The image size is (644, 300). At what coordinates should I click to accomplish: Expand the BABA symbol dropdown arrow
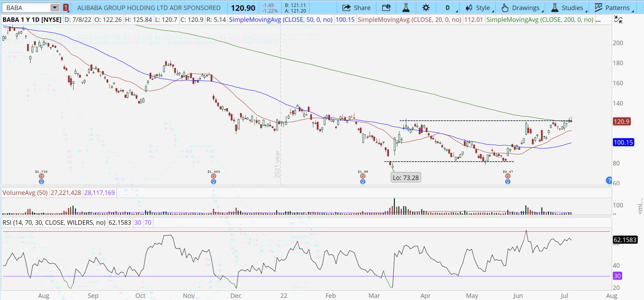[x=54, y=8]
